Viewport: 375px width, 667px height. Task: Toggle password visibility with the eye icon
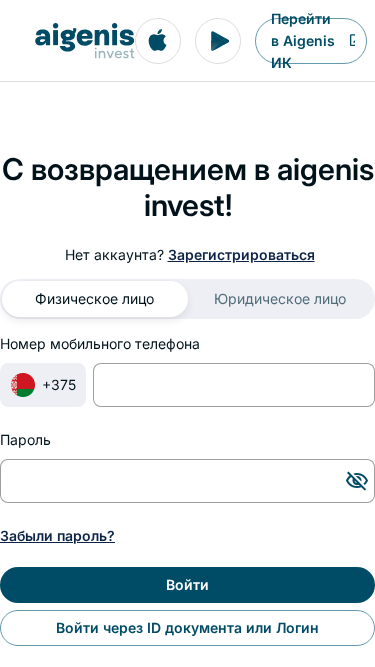(357, 481)
